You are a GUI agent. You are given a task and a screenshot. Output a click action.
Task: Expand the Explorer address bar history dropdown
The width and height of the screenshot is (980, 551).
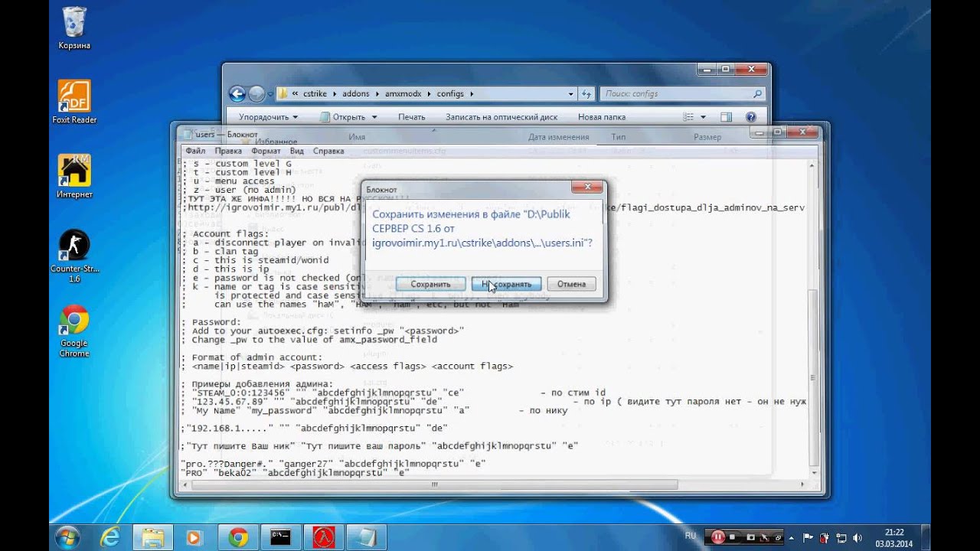571,94
